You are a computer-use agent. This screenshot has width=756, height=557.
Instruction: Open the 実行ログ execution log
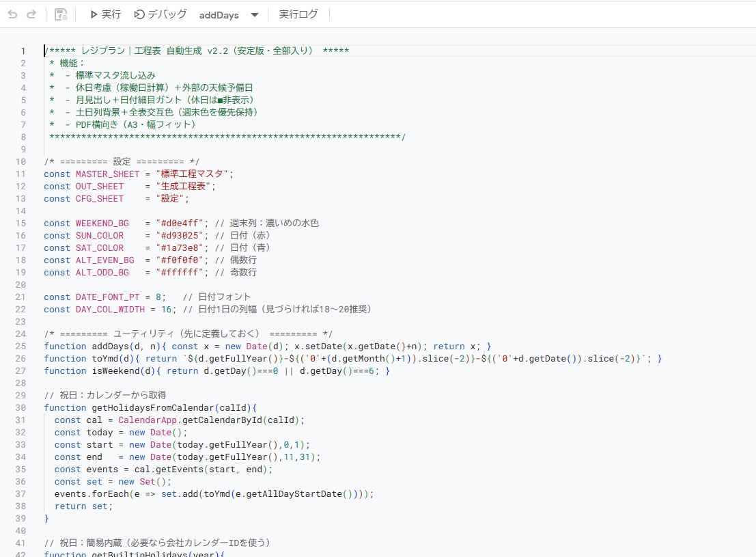click(298, 14)
